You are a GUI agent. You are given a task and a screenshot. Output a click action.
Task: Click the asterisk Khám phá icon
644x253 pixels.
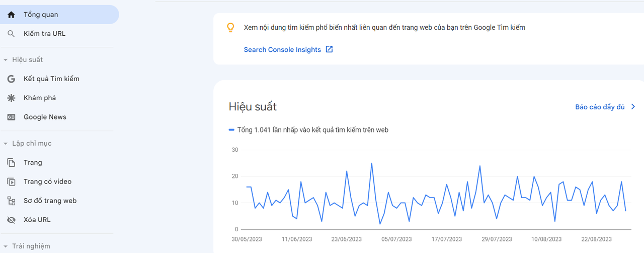coord(11,98)
